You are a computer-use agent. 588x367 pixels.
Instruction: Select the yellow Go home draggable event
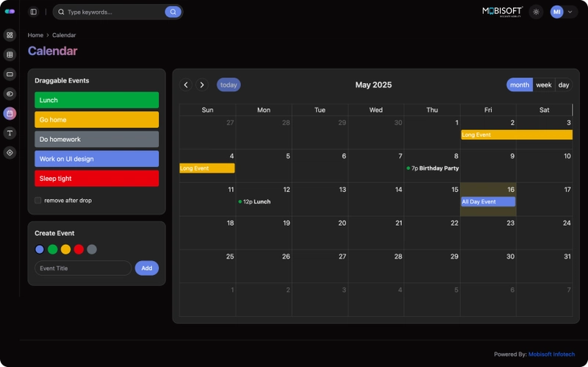[97, 120]
